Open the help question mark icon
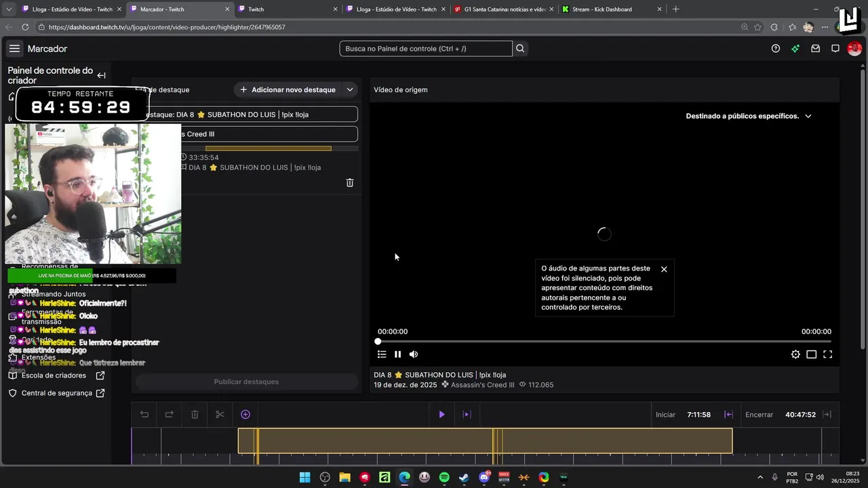Image resolution: width=868 pixels, height=488 pixels. [776, 49]
